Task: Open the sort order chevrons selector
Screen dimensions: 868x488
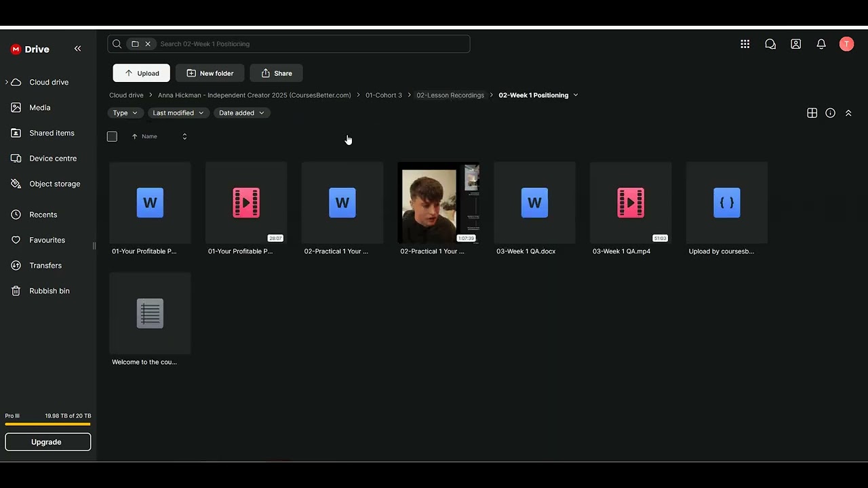Action: point(184,137)
